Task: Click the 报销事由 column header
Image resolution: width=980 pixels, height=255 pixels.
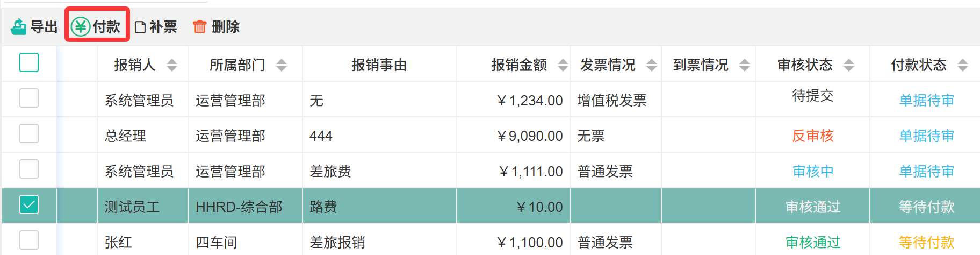Action: point(379,65)
